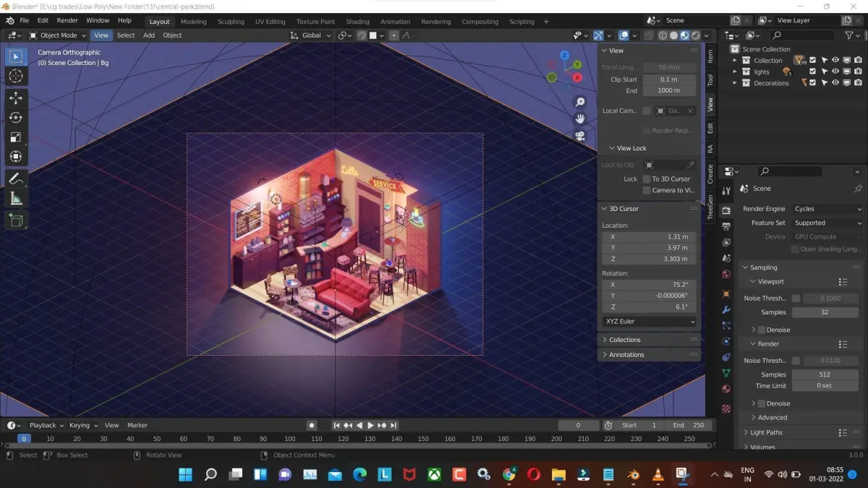Switch to the Modeling workspace tab

(193, 22)
